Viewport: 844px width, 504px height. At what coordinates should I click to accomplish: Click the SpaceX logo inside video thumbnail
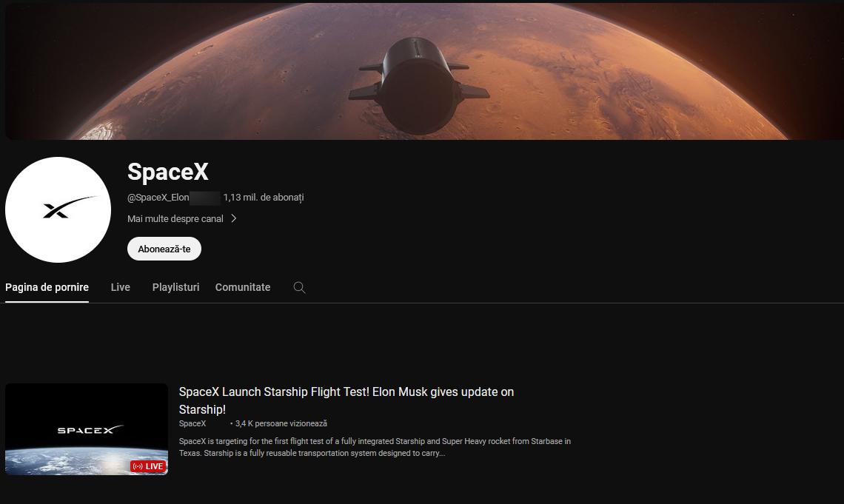tap(90, 429)
